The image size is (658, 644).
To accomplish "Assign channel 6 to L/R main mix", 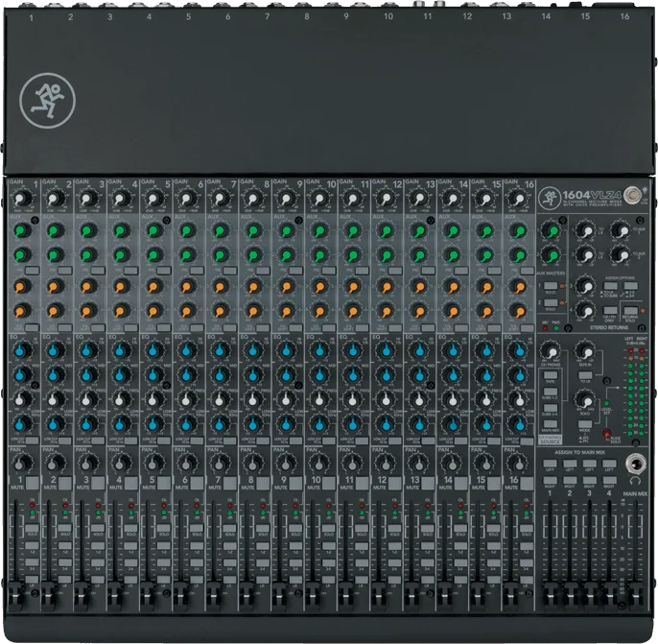I will click(197, 580).
